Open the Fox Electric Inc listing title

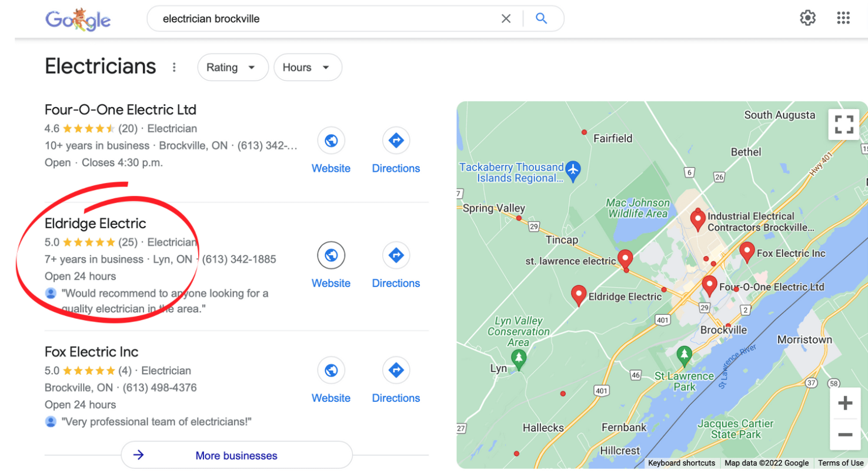(x=92, y=352)
